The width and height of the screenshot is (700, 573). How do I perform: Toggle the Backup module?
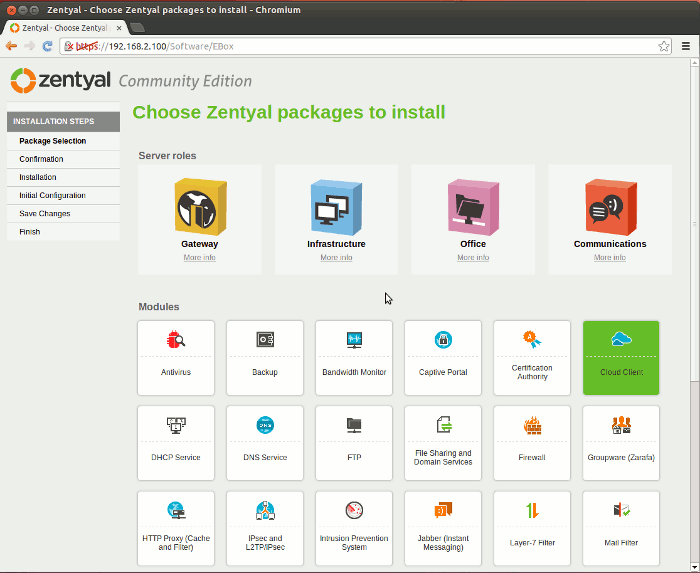click(265, 358)
